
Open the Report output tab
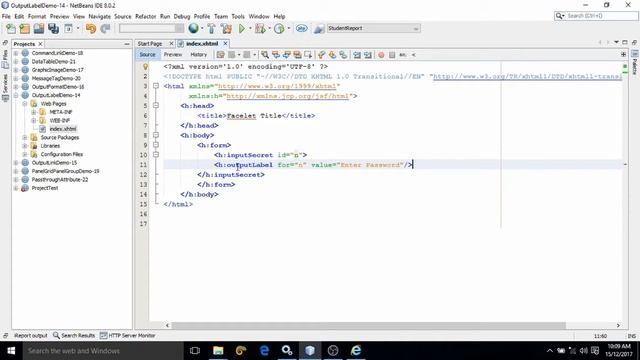[31, 336]
